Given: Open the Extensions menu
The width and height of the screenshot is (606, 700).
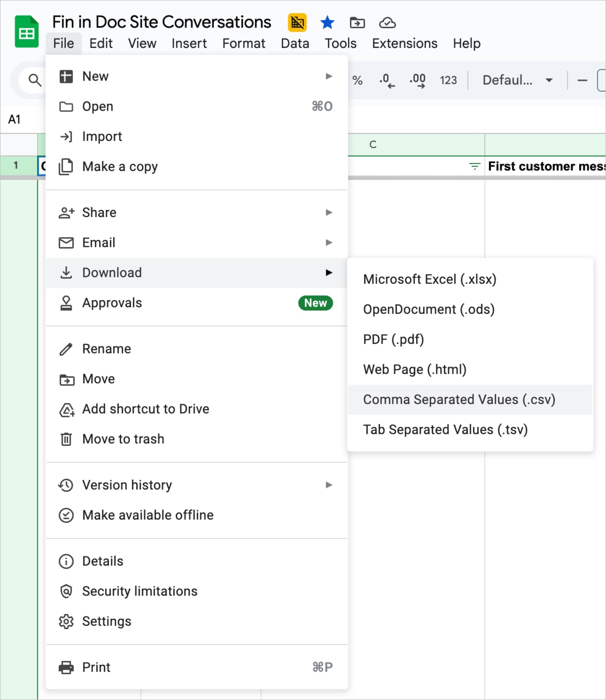Looking at the screenshot, I should click(x=404, y=43).
